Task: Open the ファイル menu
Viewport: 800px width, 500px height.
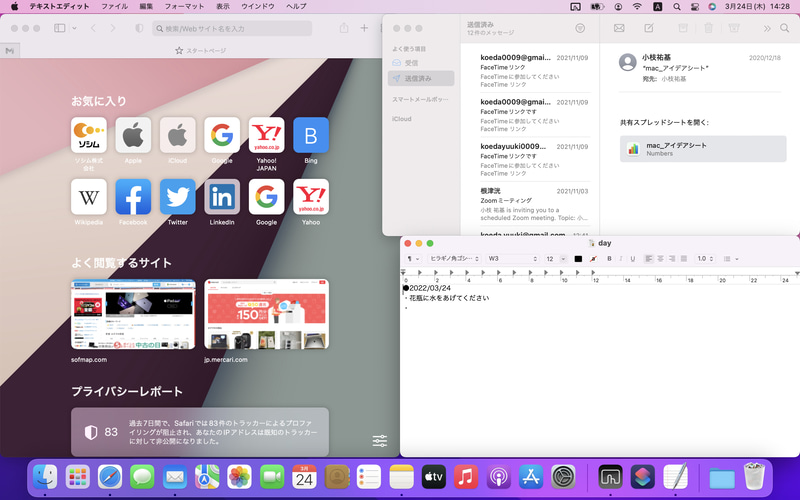Action: pos(114,7)
